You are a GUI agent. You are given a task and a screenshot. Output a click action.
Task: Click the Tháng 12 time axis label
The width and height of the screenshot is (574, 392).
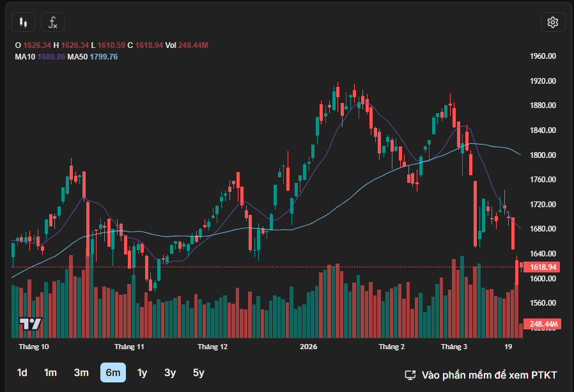pos(213,347)
